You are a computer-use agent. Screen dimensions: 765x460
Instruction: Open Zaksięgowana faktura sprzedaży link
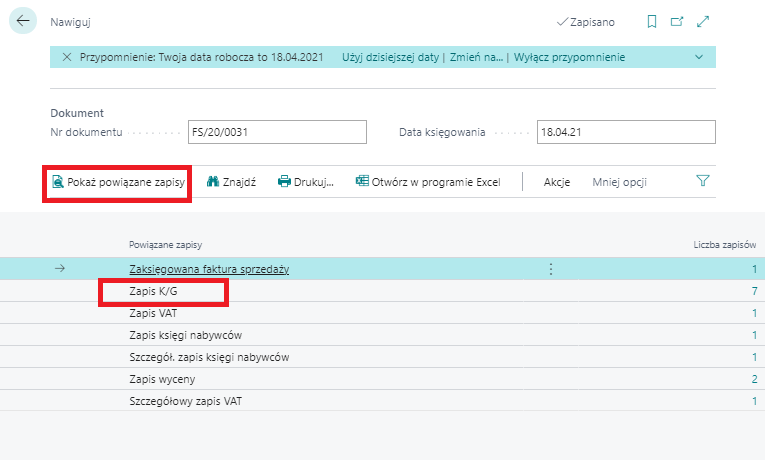(x=209, y=269)
